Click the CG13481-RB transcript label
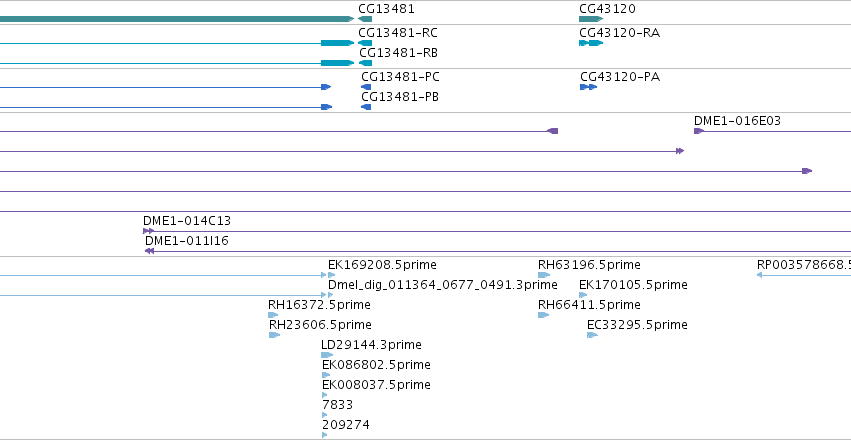 click(399, 53)
